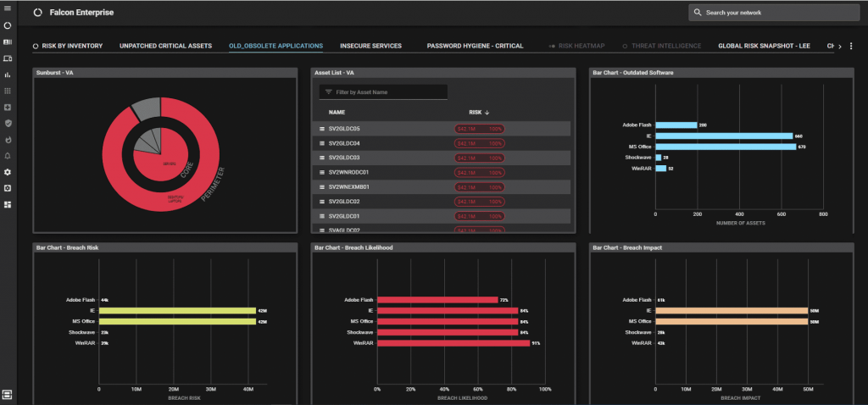Viewport: 868px width, 405px height.
Task: Open the hamburger menu in the sidebar
Action: tap(8, 8)
